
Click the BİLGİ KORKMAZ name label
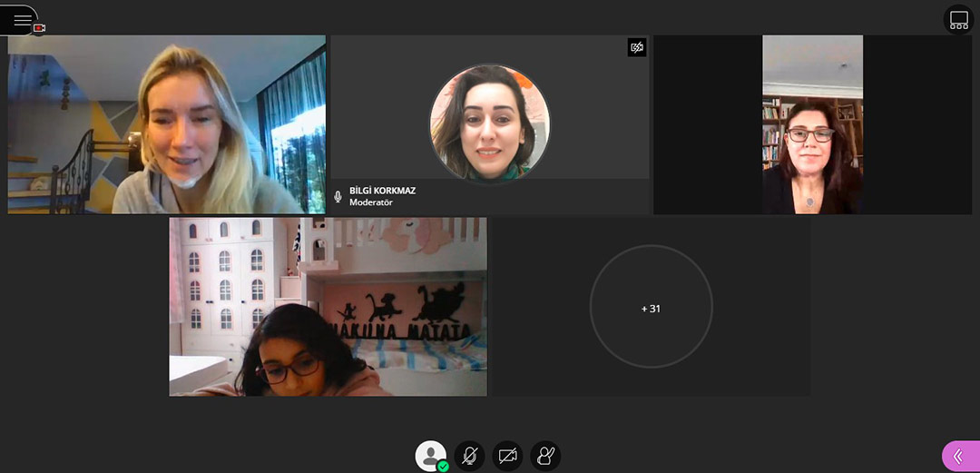point(382,191)
